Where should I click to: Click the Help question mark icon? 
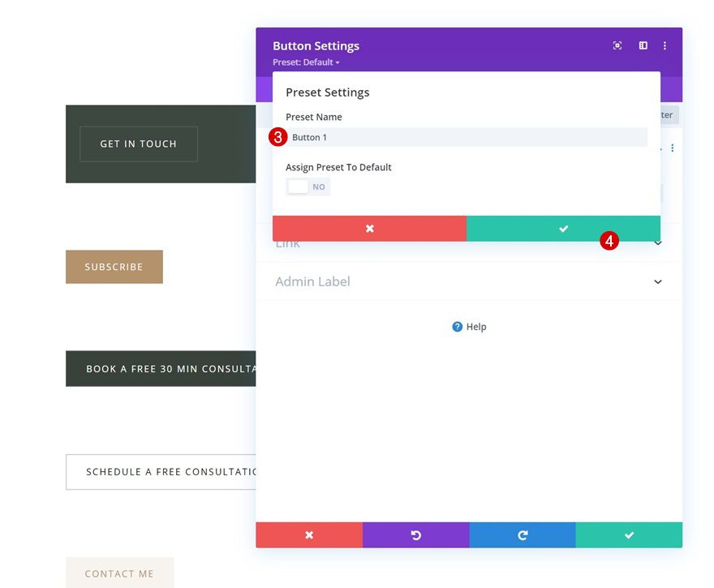click(x=457, y=326)
